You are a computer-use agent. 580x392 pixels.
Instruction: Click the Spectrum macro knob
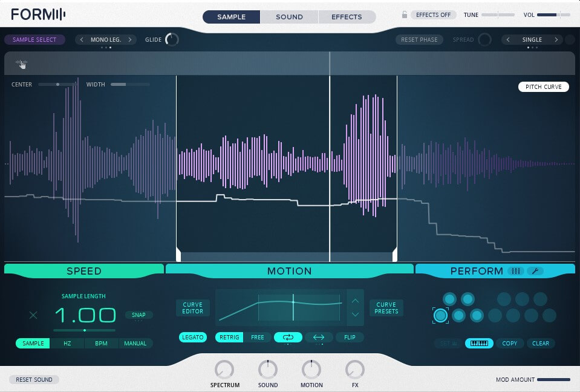click(x=224, y=369)
